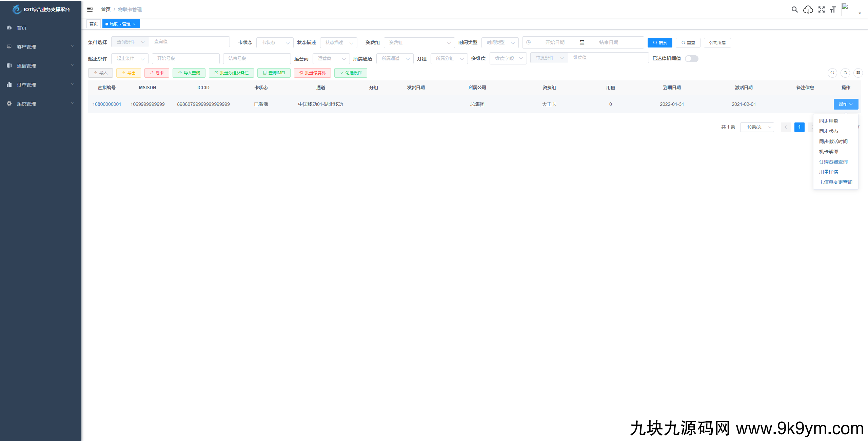This screenshot has height=441, width=868.
Task: Toggle the 已达停机阈值 switch
Action: pos(691,59)
